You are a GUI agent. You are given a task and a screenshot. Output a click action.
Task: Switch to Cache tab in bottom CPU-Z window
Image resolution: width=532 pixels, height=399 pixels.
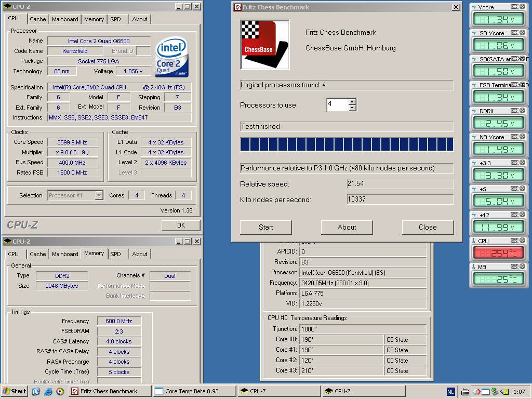37,254
